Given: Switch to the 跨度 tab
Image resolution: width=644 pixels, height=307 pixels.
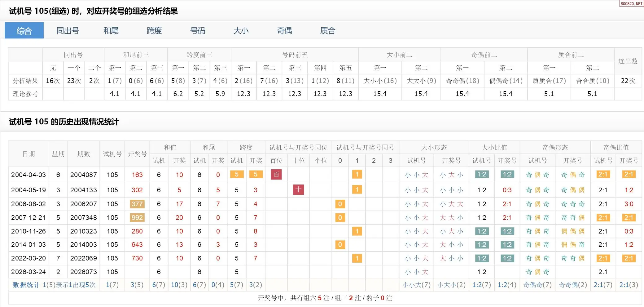Looking at the screenshot, I should pos(154,31).
